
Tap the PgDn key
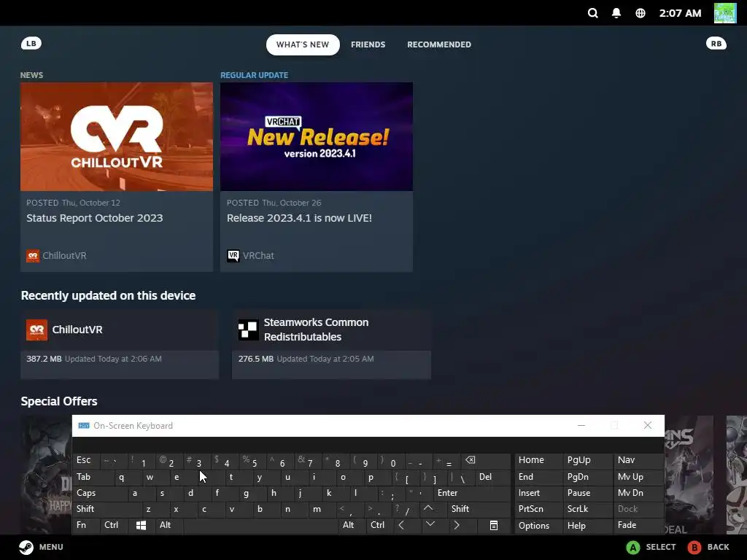tap(587, 477)
